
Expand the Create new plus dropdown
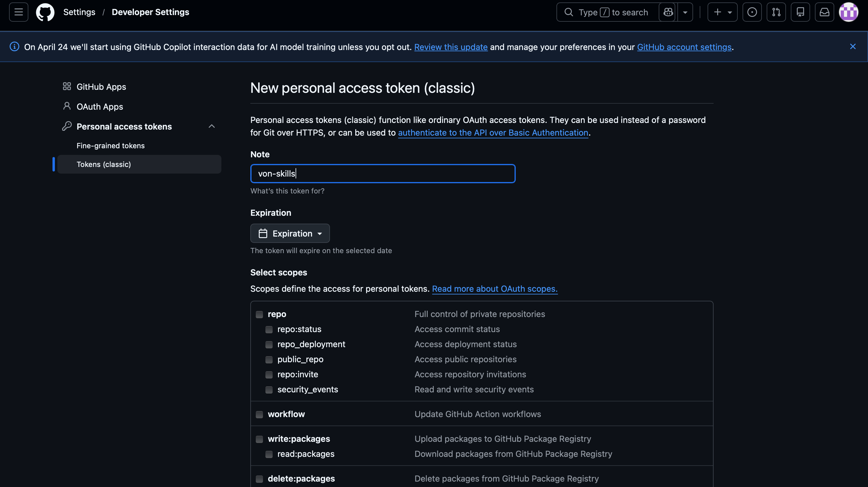(722, 12)
